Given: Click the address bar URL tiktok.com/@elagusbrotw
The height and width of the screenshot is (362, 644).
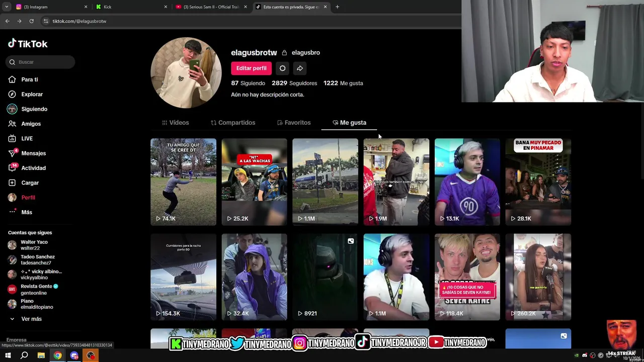Looking at the screenshot, I should 79,21.
